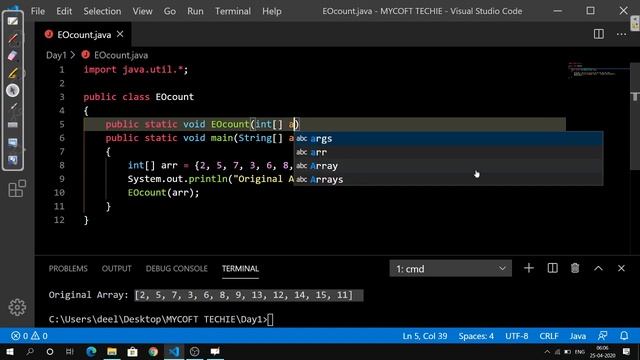Close the terminal panel
Screen dimensions: 640x360
pyautogui.click(x=621, y=268)
